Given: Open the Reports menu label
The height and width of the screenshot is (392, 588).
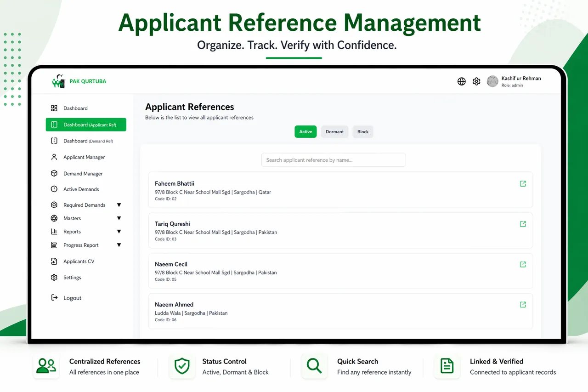Looking at the screenshot, I should pyautogui.click(x=72, y=232).
